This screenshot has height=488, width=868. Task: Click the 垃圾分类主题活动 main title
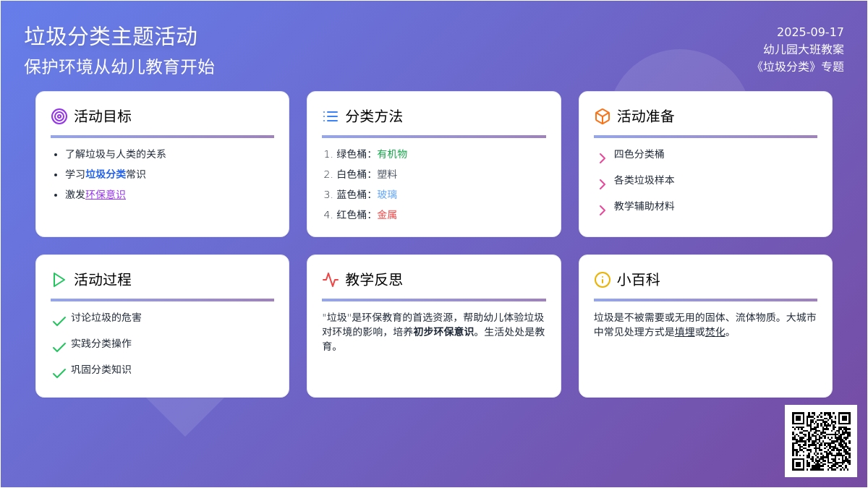point(111,36)
